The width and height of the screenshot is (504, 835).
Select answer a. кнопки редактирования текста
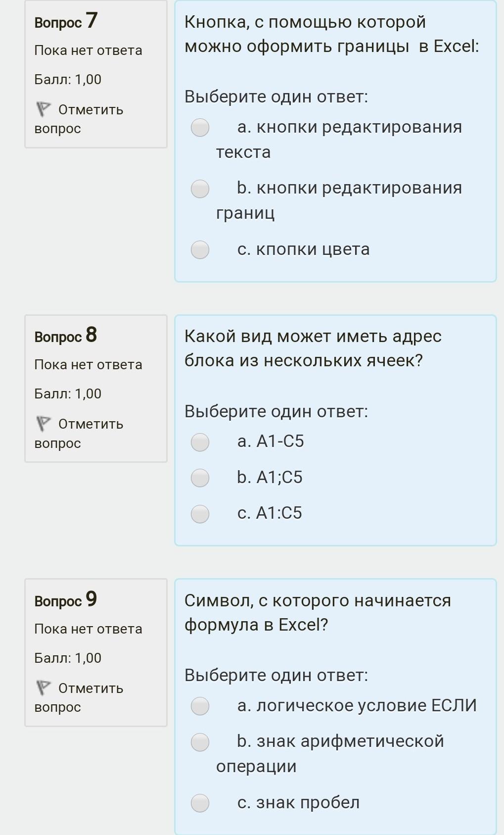point(200,128)
